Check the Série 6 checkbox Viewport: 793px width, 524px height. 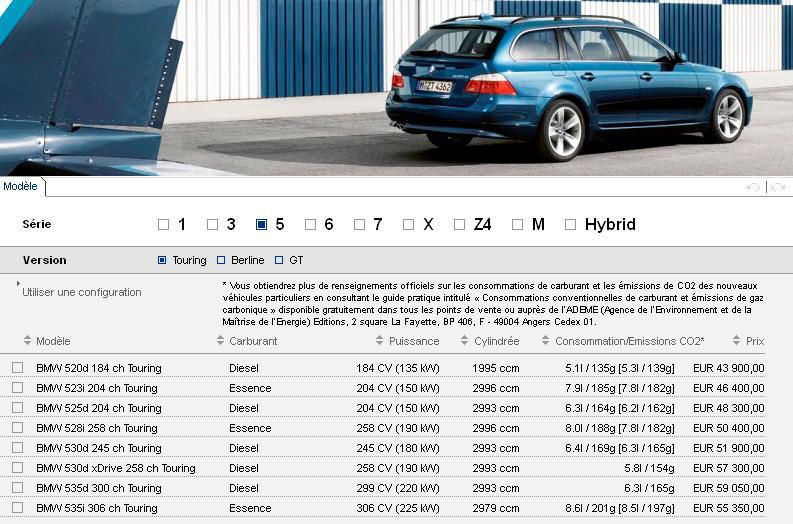311,224
